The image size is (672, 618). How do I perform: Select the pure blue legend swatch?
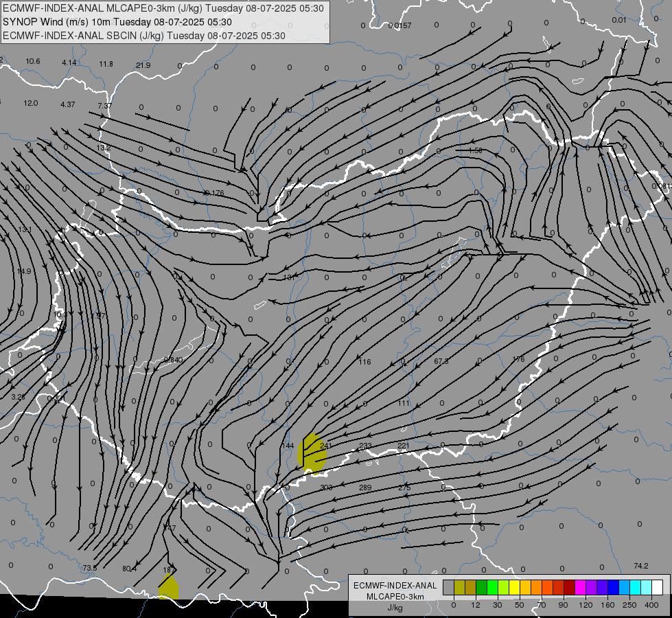click(x=614, y=587)
